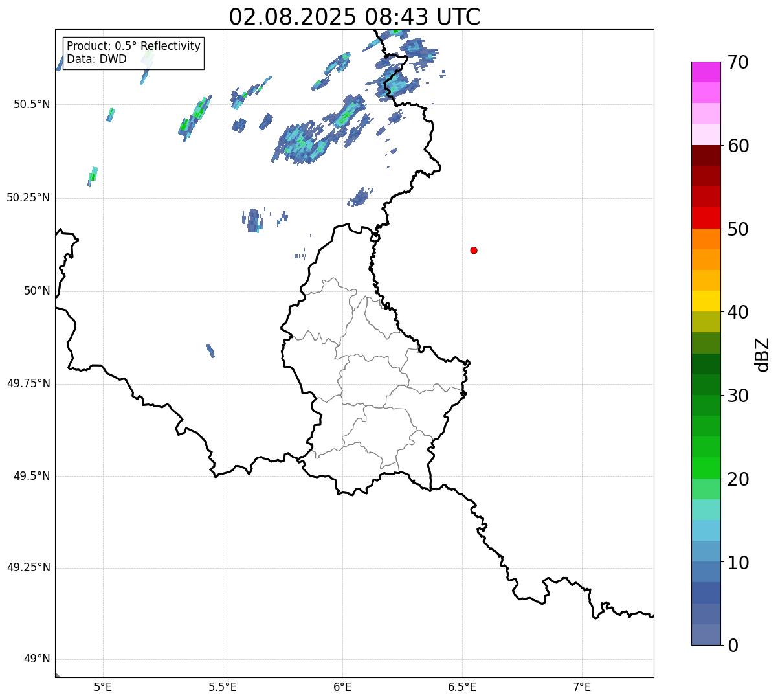Click the 'Product: 0.5° Reflectivity' label

click(x=133, y=47)
